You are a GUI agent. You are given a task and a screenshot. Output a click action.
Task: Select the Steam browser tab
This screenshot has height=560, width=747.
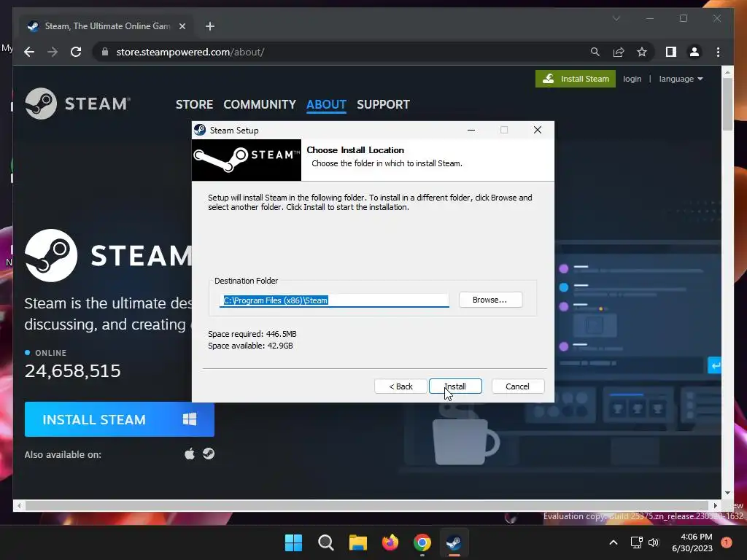(106, 26)
